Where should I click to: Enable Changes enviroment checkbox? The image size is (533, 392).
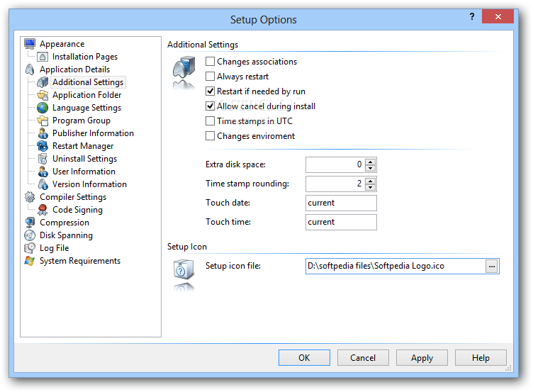coord(210,136)
